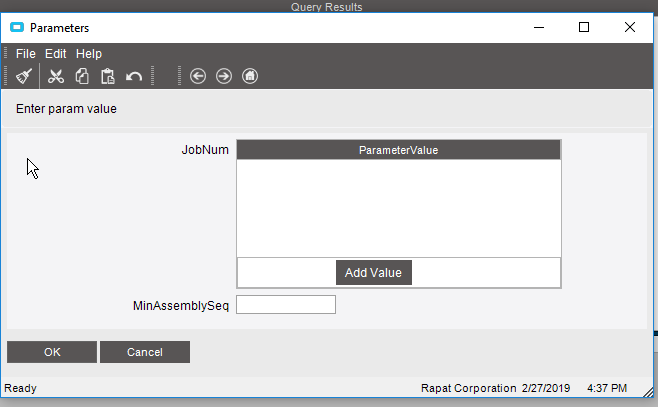The image size is (658, 407).
Task: Click the Paste clipboard icon
Action: [108, 76]
